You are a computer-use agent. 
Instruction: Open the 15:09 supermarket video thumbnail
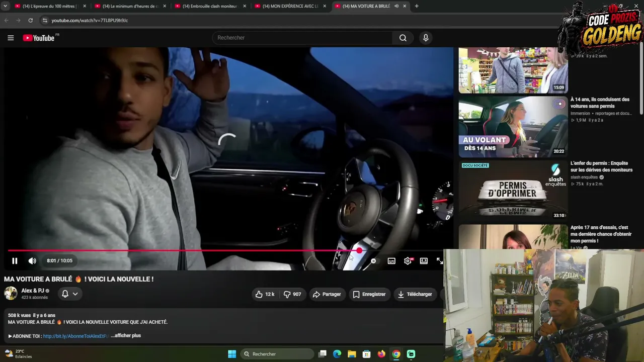coord(513,70)
